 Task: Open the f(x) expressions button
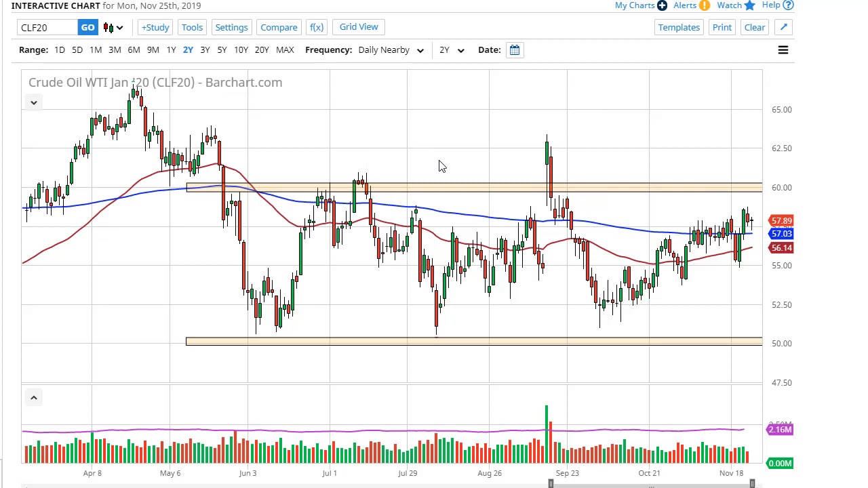tap(317, 27)
